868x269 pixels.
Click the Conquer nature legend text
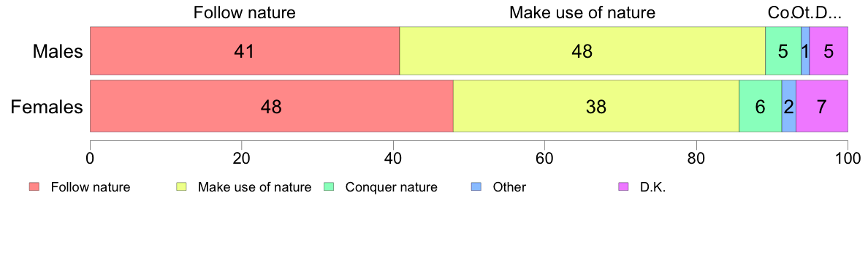point(392,187)
